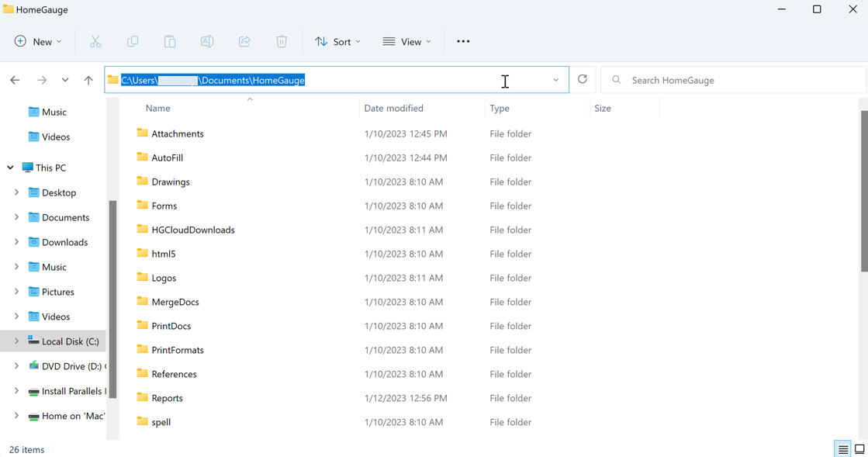Open the Sort dropdown menu
Viewport: 868px width, 457px height.
point(337,42)
